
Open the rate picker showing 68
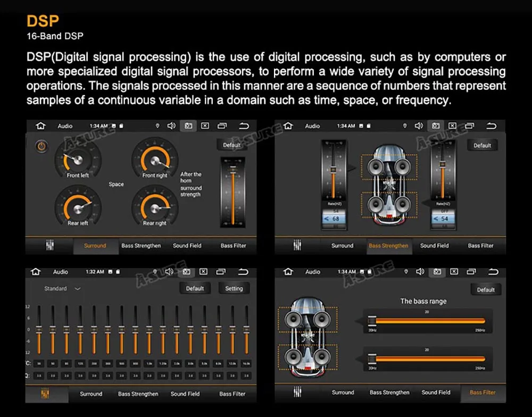pos(334,219)
